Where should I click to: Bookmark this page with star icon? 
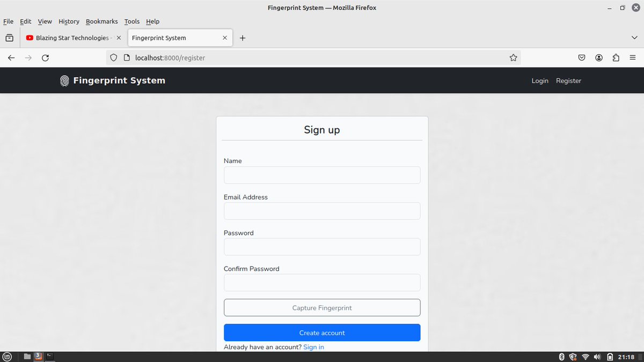pyautogui.click(x=513, y=58)
